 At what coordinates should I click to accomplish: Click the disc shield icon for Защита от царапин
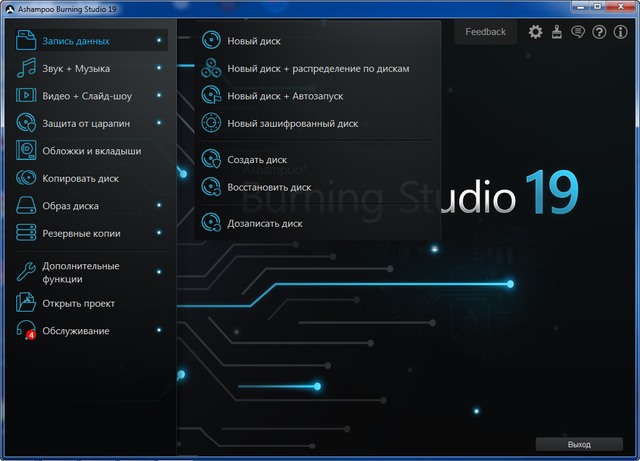click(26, 122)
